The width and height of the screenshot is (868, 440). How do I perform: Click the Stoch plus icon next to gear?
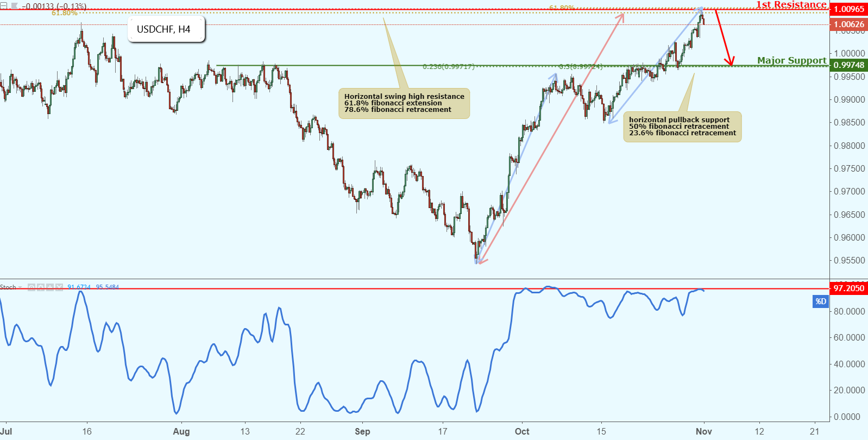50,287
